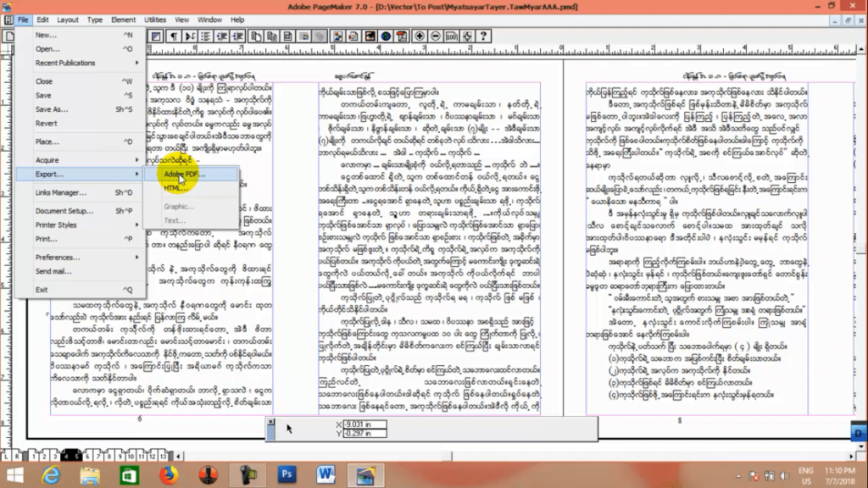Open left master page L tab
Image resolution: width=868 pixels, height=488 pixels.
7,457
